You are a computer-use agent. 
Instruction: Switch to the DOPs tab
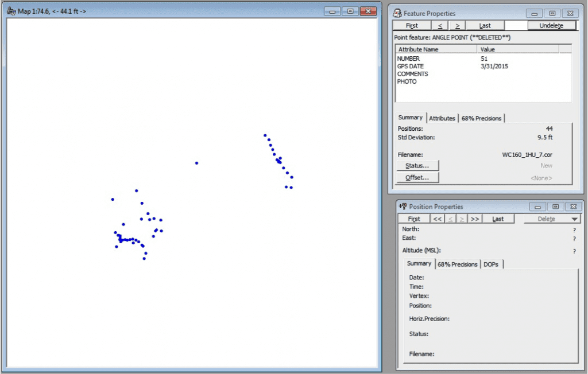click(491, 264)
